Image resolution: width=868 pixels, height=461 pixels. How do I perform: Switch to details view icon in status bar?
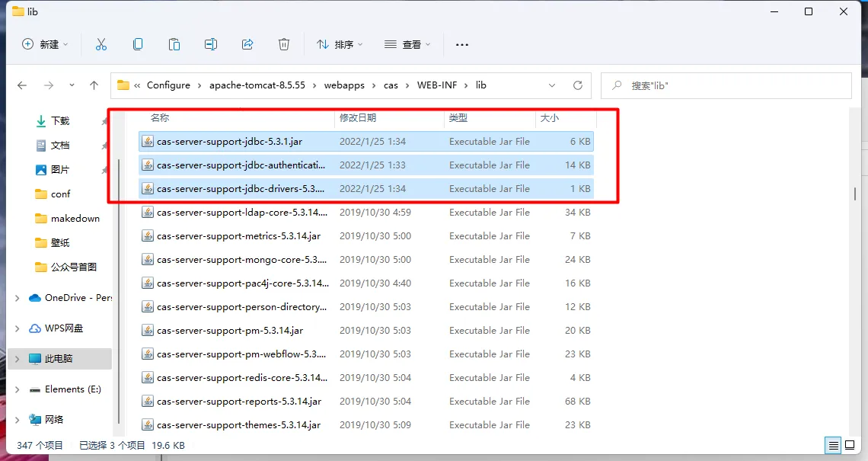[x=833, y=445]
